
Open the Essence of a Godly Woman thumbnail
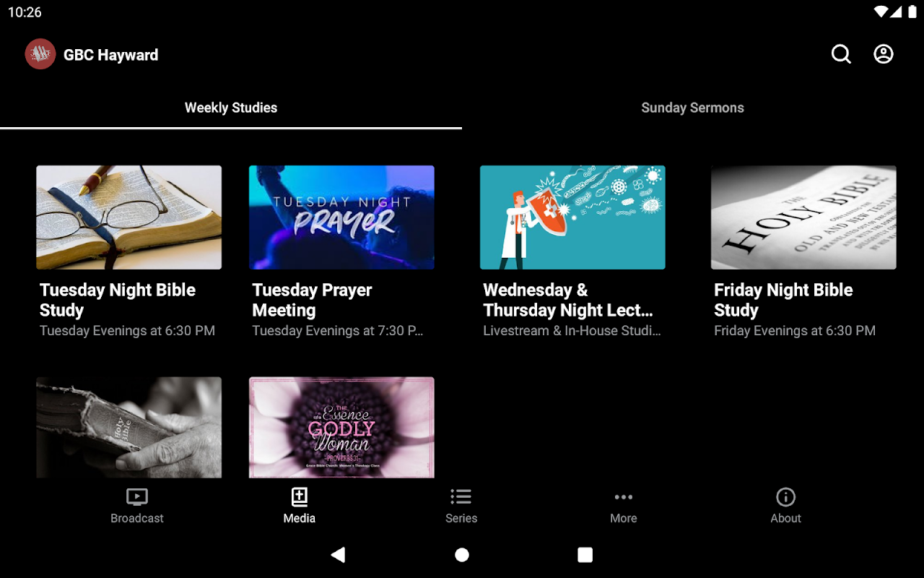tap(341, 427)
